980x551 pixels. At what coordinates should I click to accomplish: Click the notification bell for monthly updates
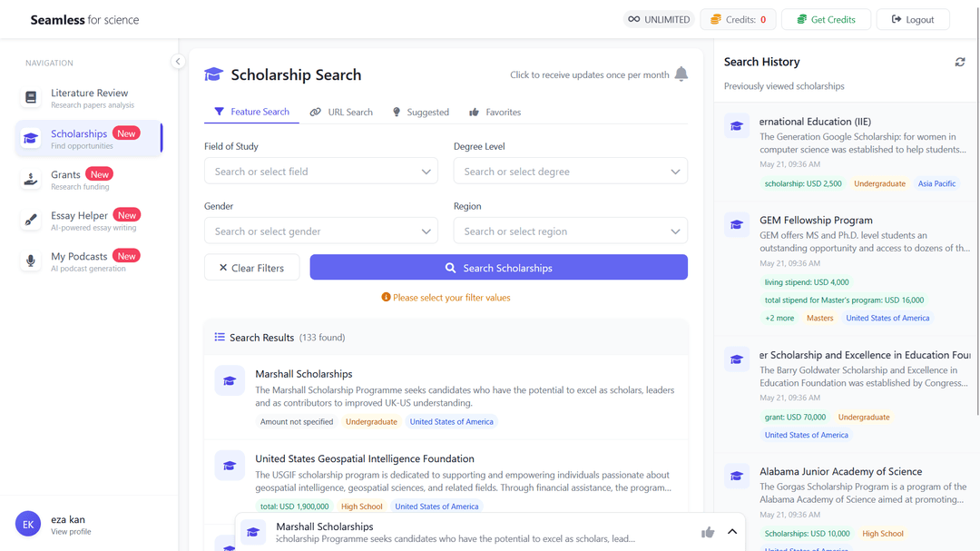point(681,74)
